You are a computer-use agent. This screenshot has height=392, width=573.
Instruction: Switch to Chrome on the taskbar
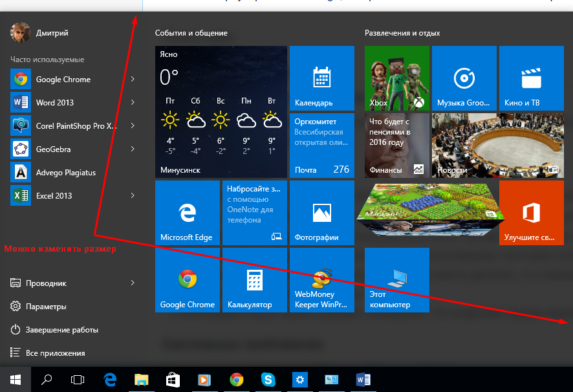(237, 380)
